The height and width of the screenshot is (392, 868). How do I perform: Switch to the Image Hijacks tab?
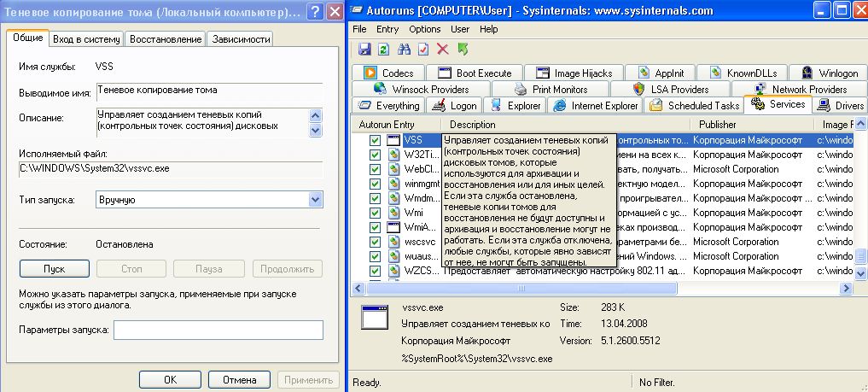click(x=574, y=73)
